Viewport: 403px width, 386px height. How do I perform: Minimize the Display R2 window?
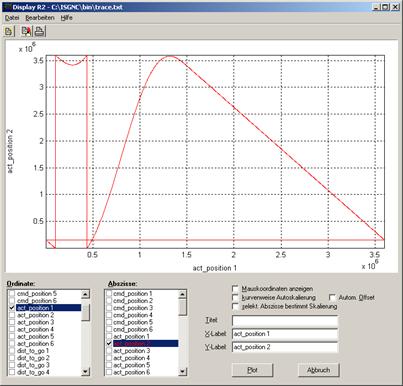pyautogui.click(x=376, y=7)
